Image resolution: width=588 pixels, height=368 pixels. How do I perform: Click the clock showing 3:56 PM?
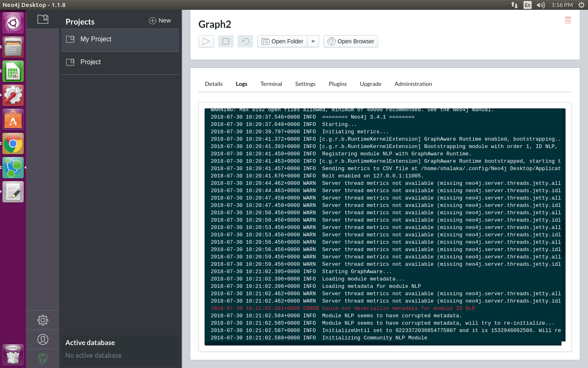[x=562, y=5]
